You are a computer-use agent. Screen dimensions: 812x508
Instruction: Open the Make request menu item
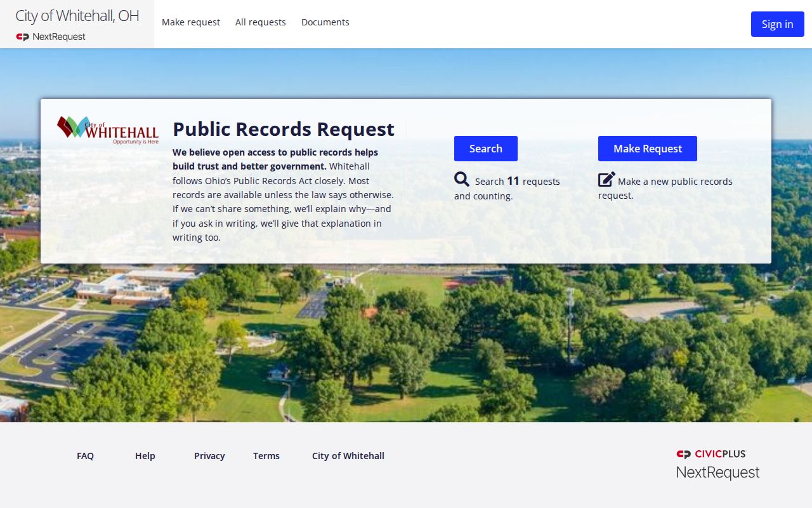[191, 22]
